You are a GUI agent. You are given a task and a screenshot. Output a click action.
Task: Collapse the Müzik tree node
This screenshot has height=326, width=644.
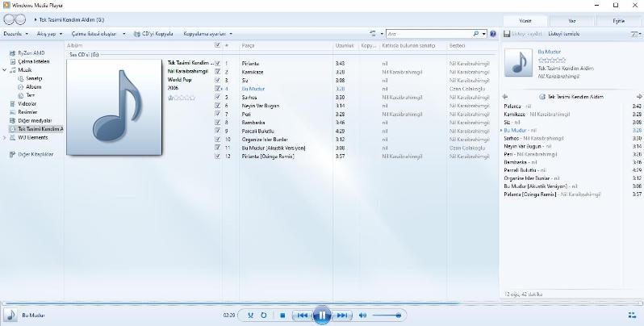coord(4,70)
